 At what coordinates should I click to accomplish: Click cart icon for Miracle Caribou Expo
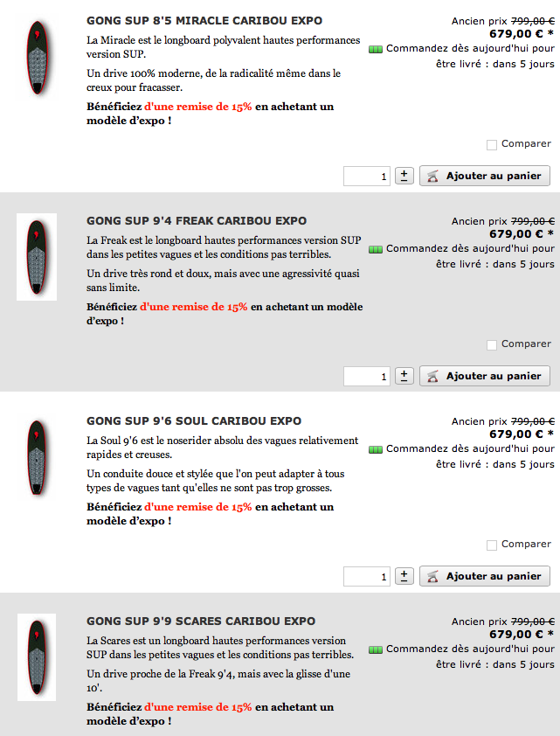pyautogui.click(x=432, y=176)
